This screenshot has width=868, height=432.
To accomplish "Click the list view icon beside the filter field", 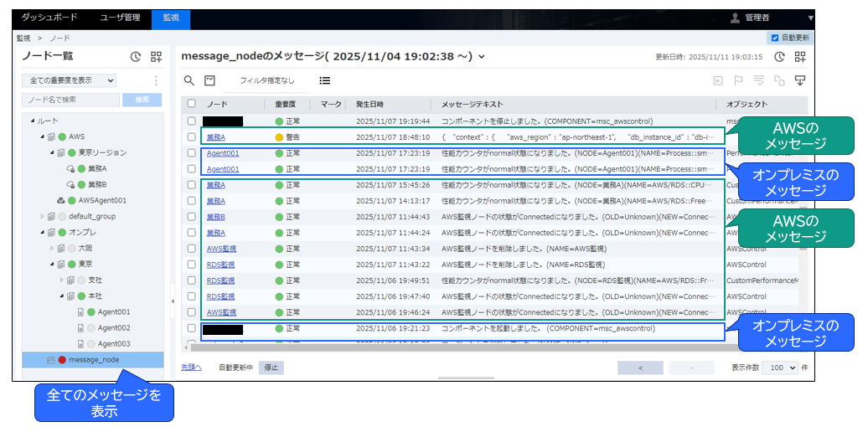I will pos(325,80).
